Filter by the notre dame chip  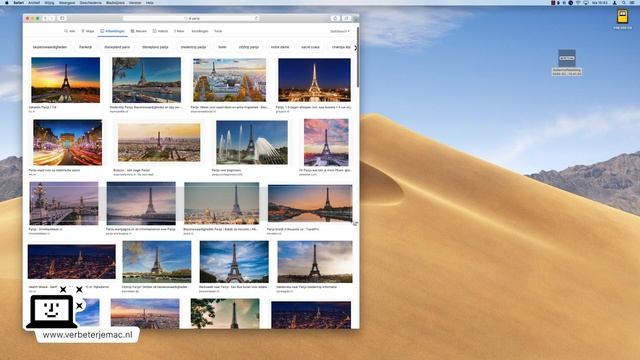click(x=280, y=47)
